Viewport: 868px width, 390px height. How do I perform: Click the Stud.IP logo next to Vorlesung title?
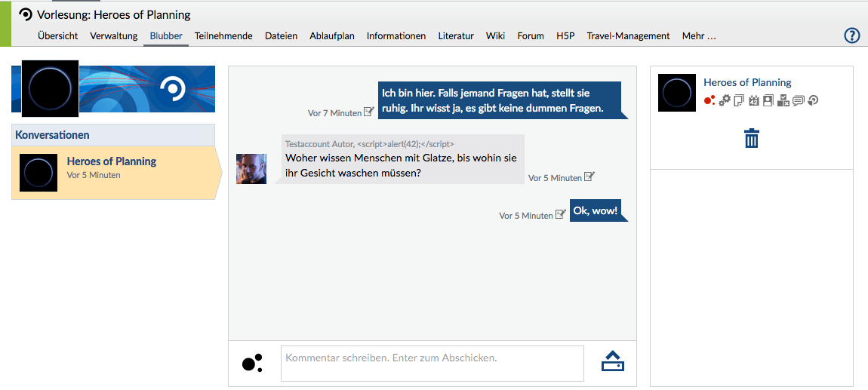26,14
